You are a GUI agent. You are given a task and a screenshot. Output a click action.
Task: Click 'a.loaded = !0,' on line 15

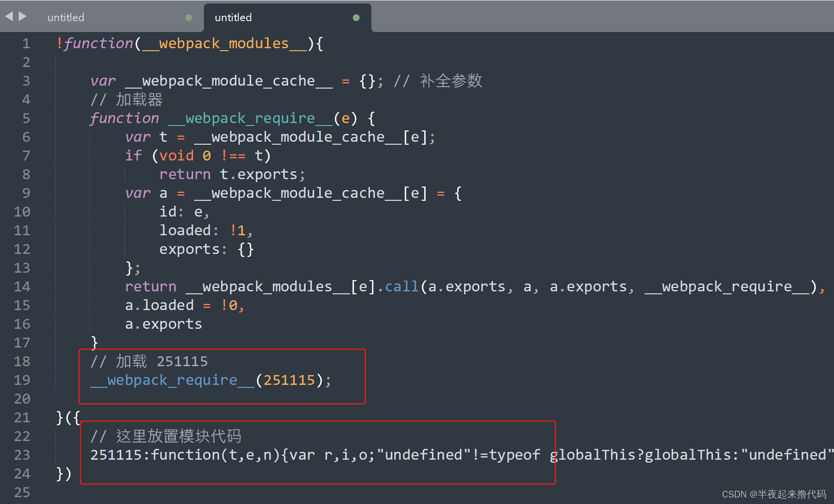pos(185,306)
